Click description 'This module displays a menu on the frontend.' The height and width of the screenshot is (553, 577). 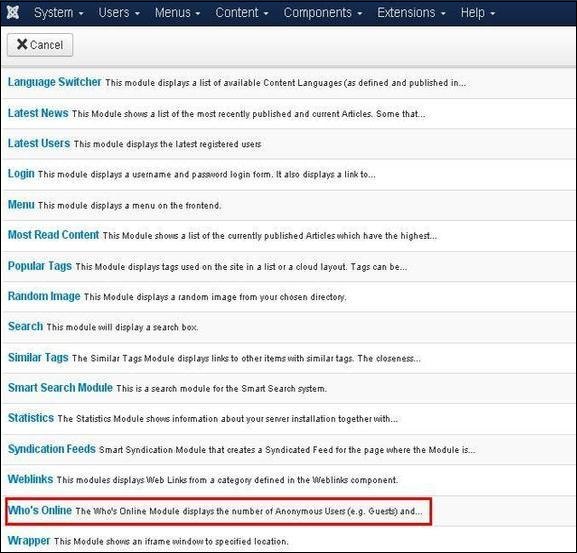[130, 205]
